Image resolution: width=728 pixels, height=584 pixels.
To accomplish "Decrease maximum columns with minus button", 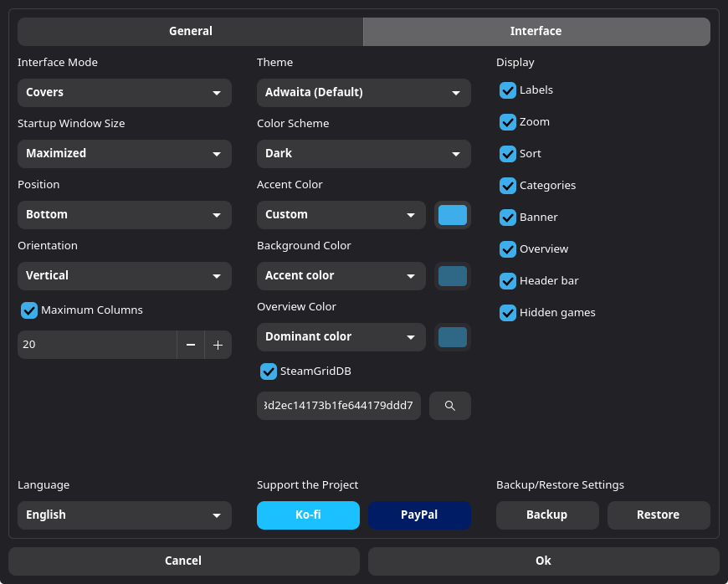I will [x=190, y=345].
